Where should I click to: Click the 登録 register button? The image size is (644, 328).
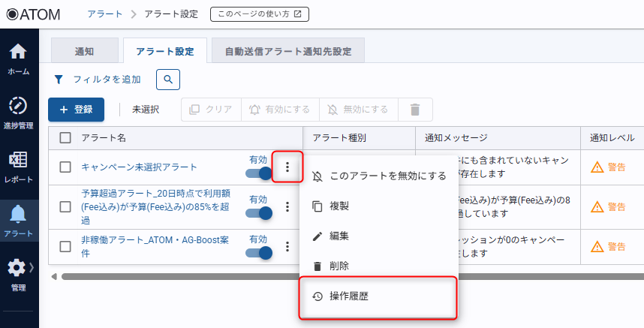(76, 110)
